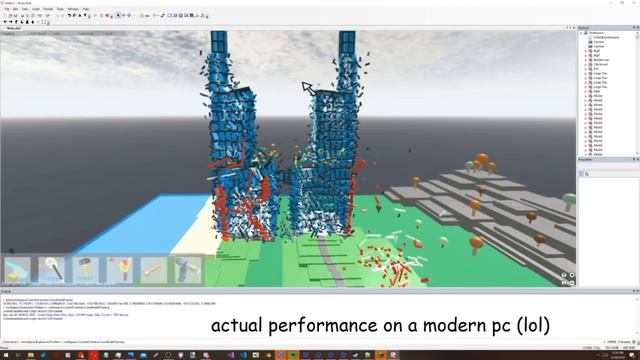Choose the highlighted Select arrow tool
The image size is (640, 360).
pos(118,16)
